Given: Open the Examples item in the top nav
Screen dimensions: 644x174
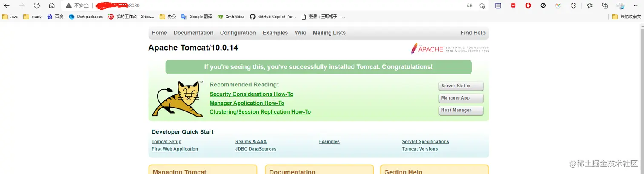Looking at the screenshot, I should [275, 33].
